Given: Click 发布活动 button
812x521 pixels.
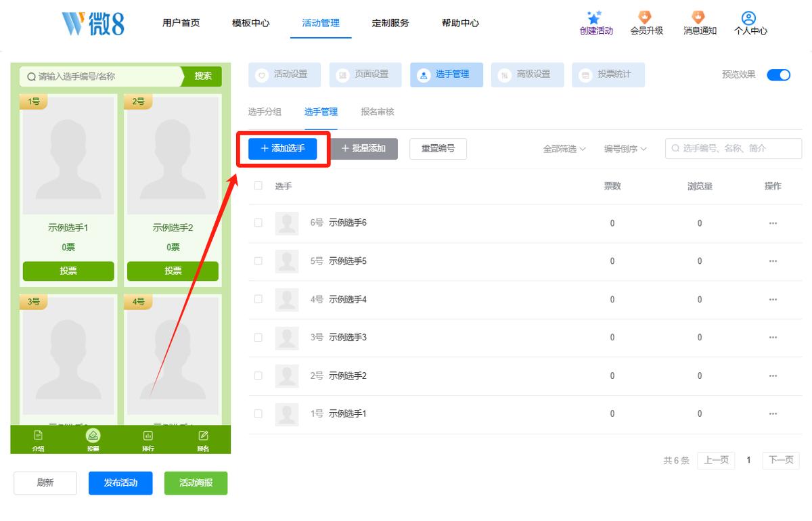Looking at the screenshot, I should tap(120, 483).
